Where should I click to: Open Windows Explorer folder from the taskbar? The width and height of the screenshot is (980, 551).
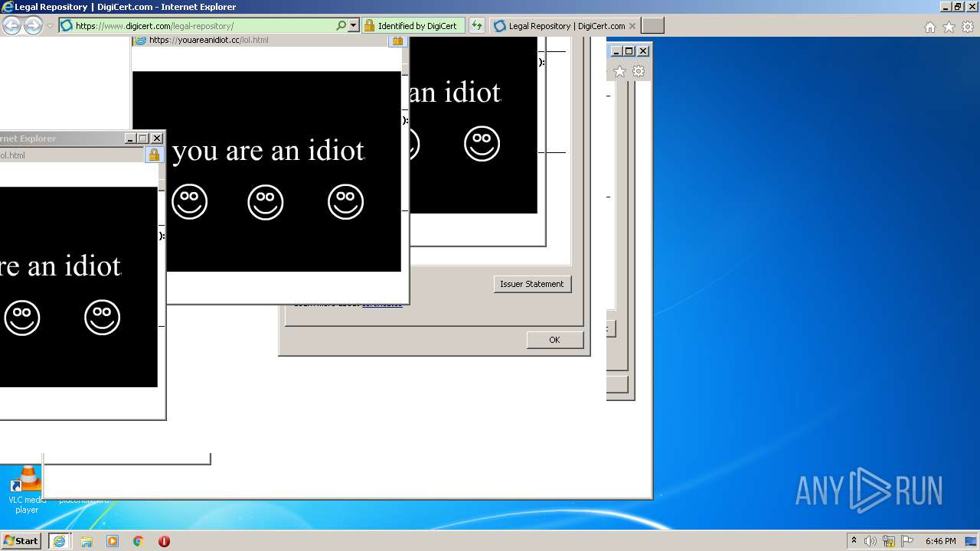(87, 541)
